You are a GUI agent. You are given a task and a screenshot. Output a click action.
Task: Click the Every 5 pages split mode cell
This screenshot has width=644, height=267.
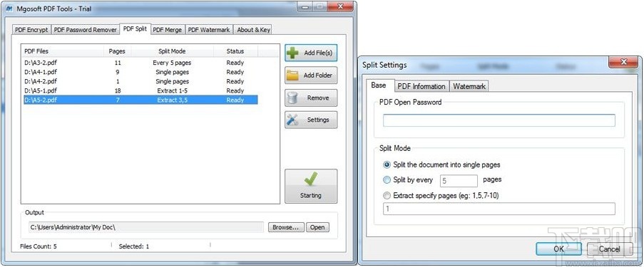click(x=172, y=63)
